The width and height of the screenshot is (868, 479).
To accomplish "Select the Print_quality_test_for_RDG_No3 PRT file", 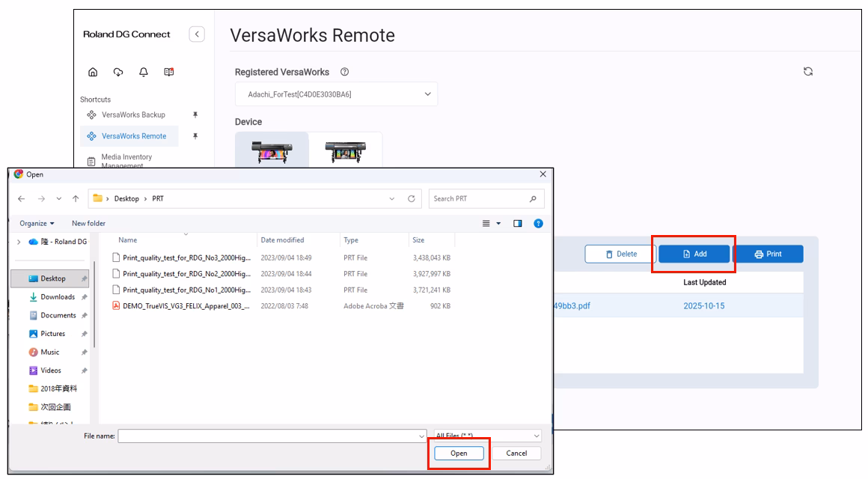I will [186, 258].
